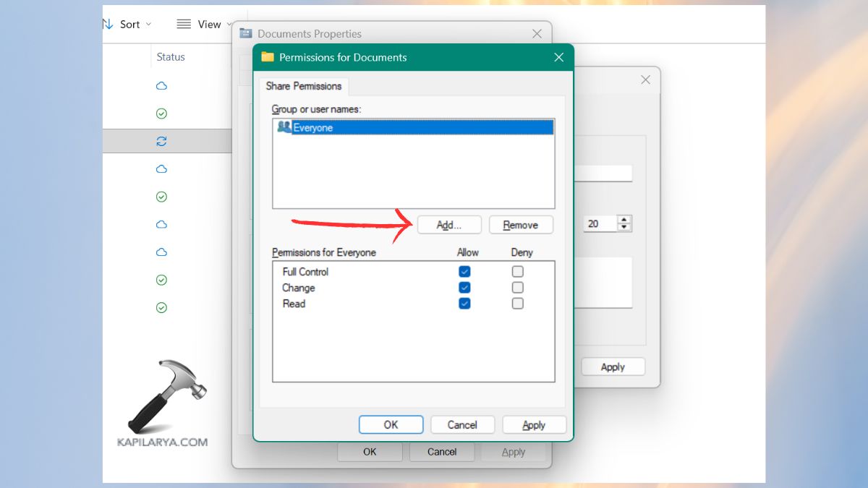Open the View dropdown
868x488 pixels.
(x=209, y=23)
